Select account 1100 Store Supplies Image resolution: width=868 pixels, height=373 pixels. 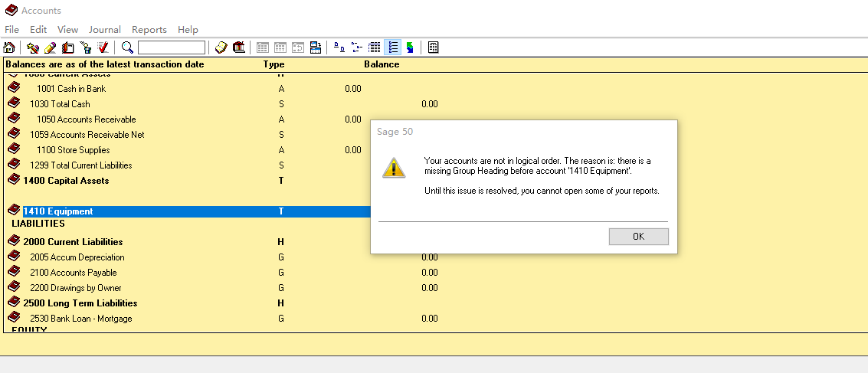(x=73, y=150)
